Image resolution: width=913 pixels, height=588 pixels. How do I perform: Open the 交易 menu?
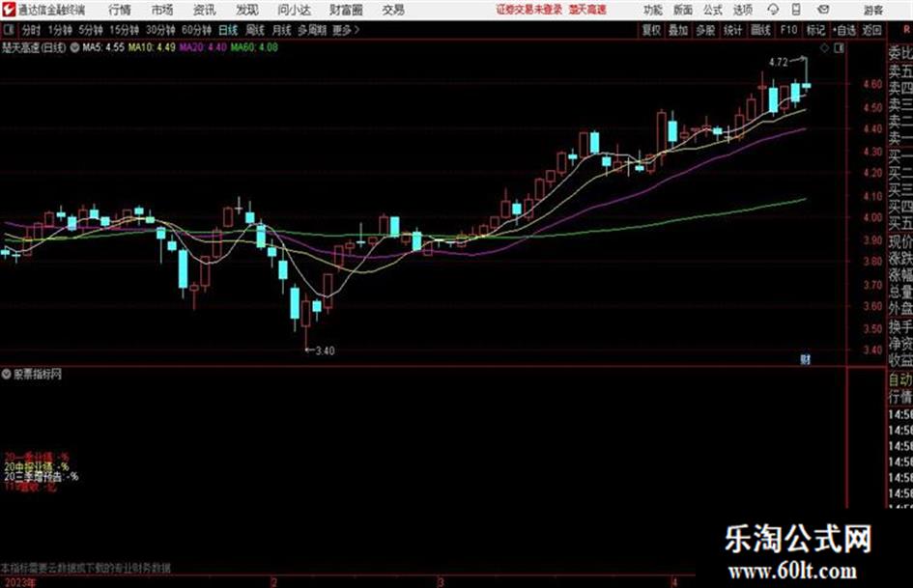pos(393,10)
